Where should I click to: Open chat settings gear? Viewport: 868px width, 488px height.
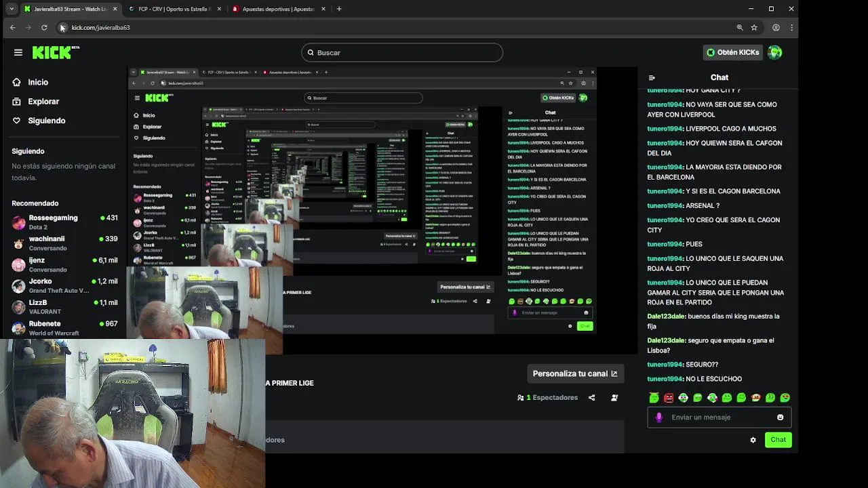[753, 440]
